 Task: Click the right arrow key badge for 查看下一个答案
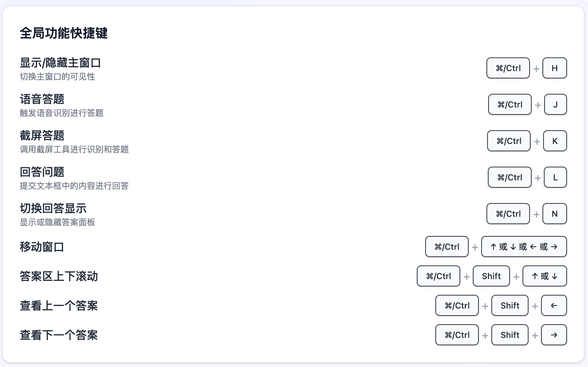tap(554, 335)
